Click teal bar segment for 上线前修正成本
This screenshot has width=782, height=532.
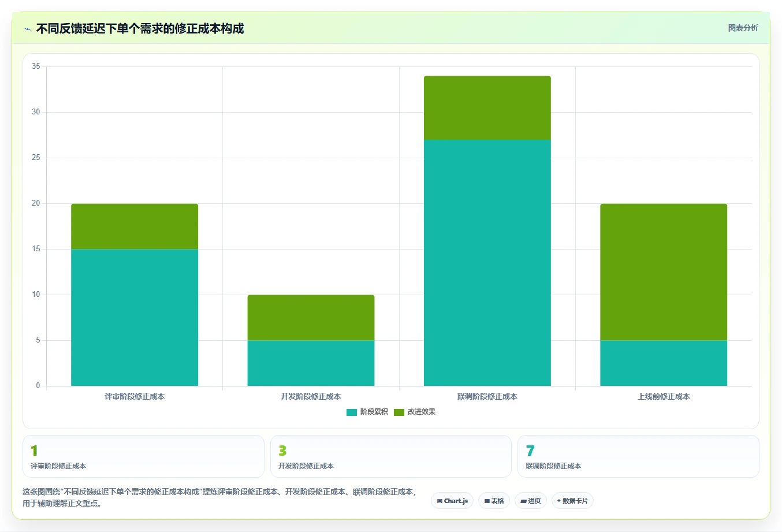[664, 363]
